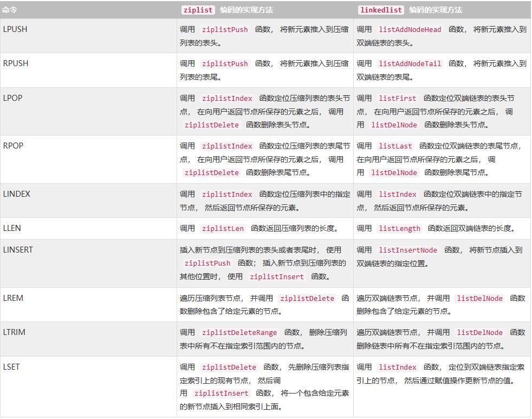Click ziplistDelete in the LPOP row
The width and height of the screenshot is (532, 419).
tap(212, 125)
